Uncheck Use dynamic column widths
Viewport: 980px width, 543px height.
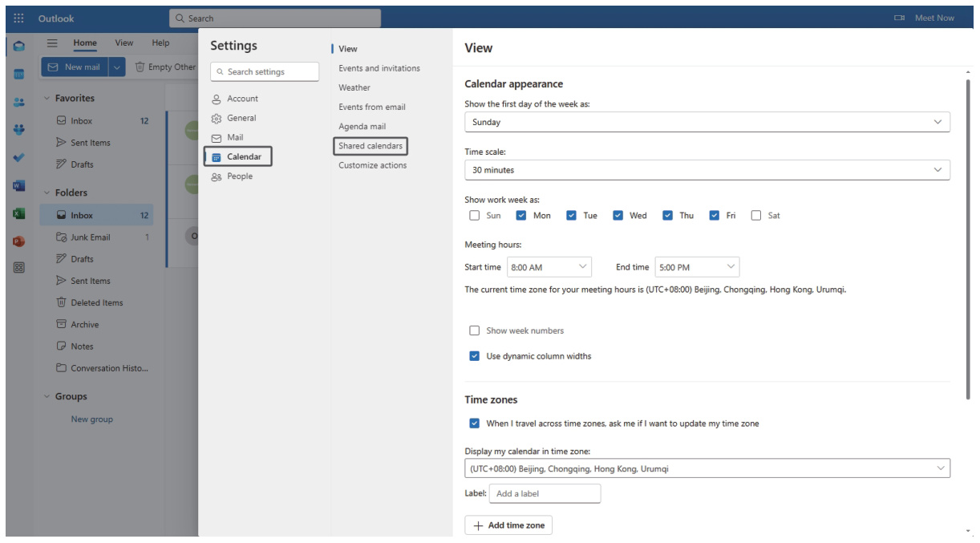tap(475, 356)
